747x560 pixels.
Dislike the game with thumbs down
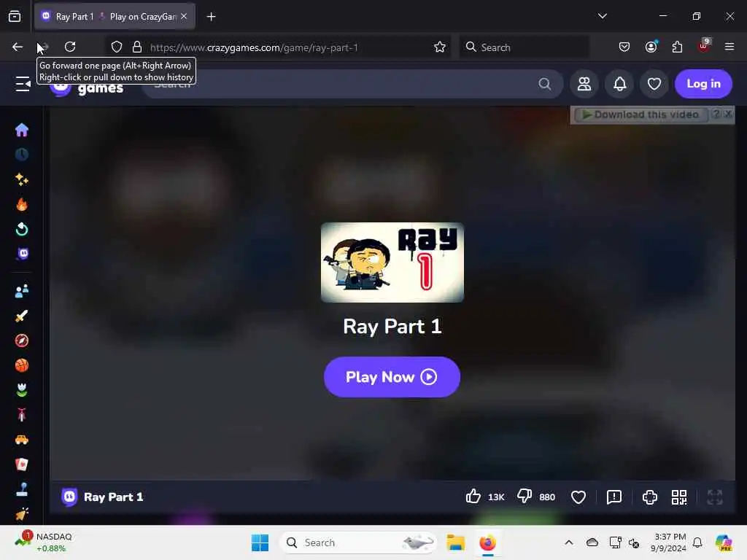[525, 497]
